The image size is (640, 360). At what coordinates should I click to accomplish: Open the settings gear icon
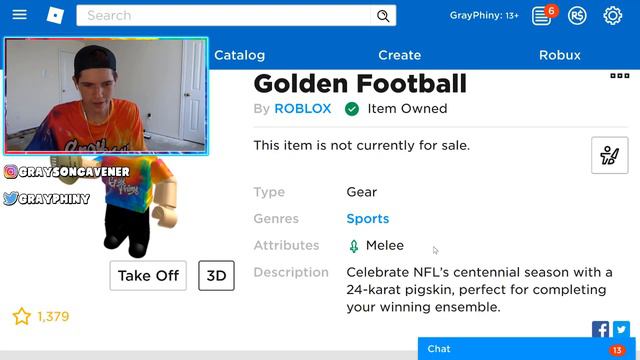pos(613,16)
